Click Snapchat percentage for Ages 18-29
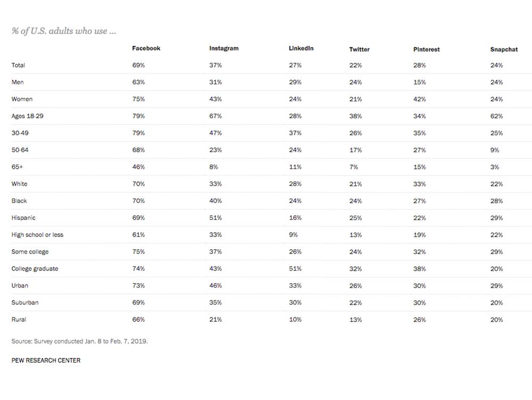The height and width of the screenshot is (400, 532). point(496,116)
